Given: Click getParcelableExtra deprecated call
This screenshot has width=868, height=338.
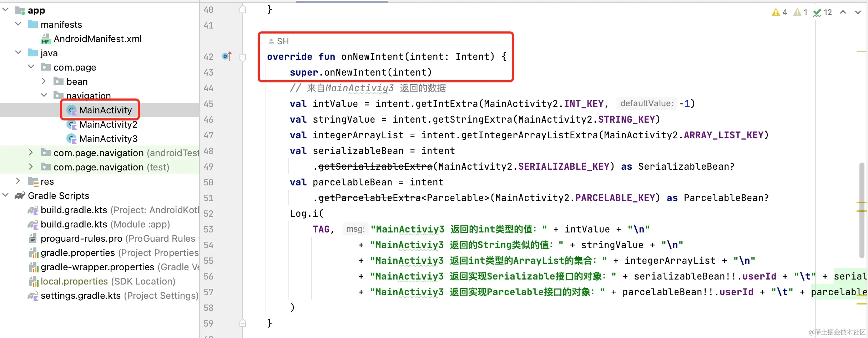Looking at the screenshot, I should click(369, 198).
